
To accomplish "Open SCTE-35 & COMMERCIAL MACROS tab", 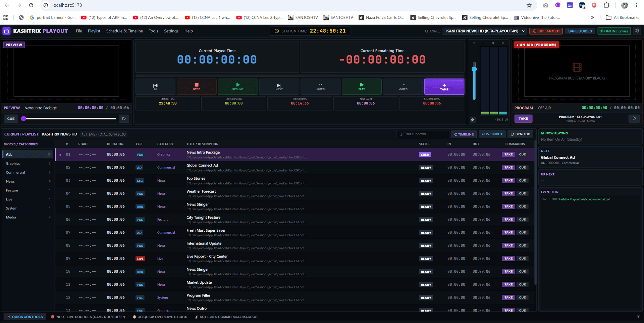I will 226,317.
